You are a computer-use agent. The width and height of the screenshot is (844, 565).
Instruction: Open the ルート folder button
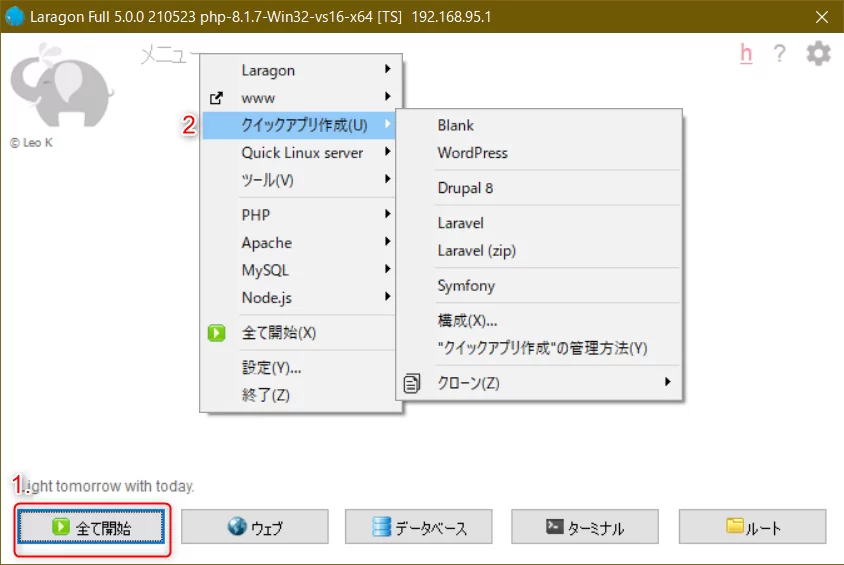tap(752, 527)
